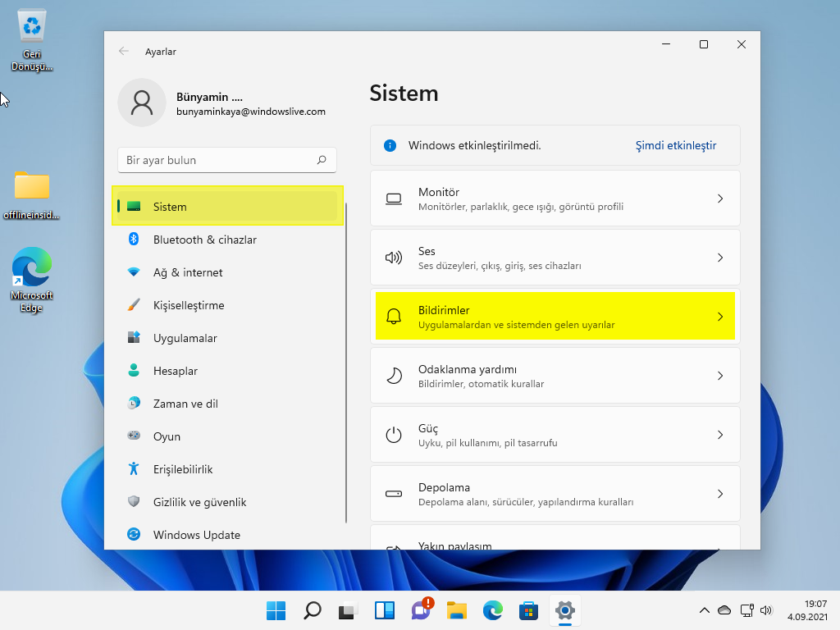840x630 pixels.
Task: Expand the Monitör settings chevron
Action: 720,198
